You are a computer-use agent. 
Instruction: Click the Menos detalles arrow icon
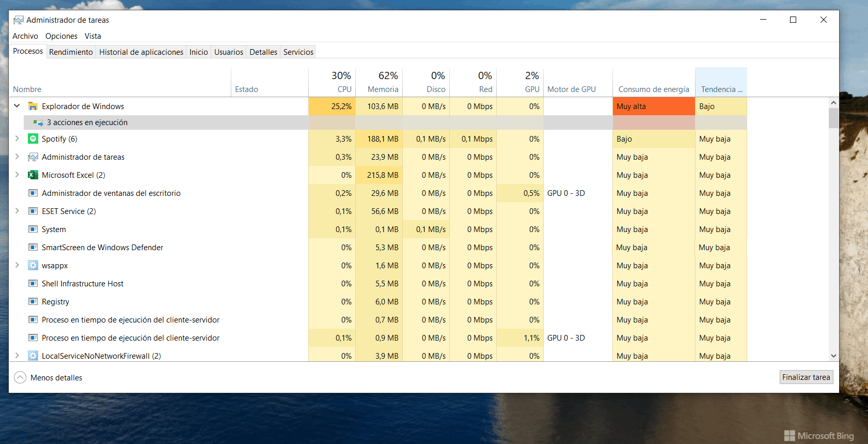click(20, 377)
